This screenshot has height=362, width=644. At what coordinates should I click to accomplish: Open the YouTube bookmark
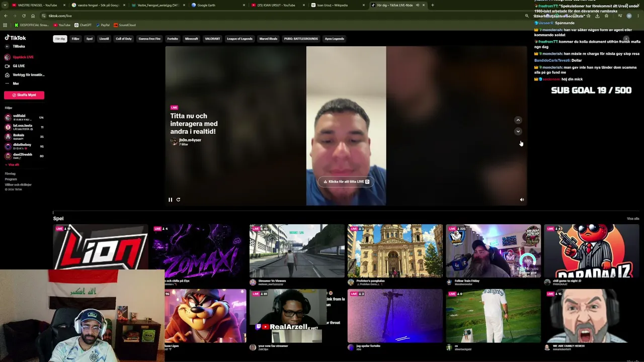pyautogui.click(x=62, y=25)
